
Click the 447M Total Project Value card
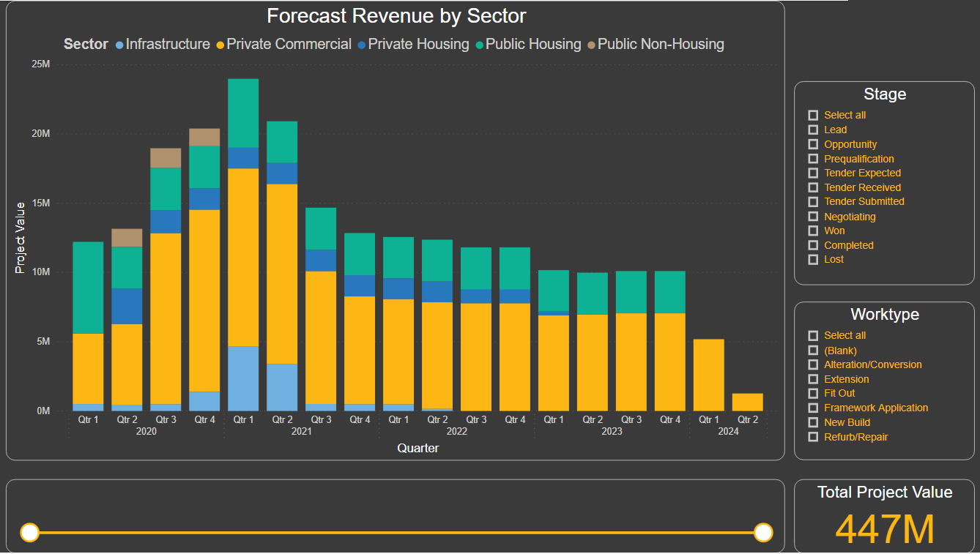pyautogui.click(x=884, y=529)
